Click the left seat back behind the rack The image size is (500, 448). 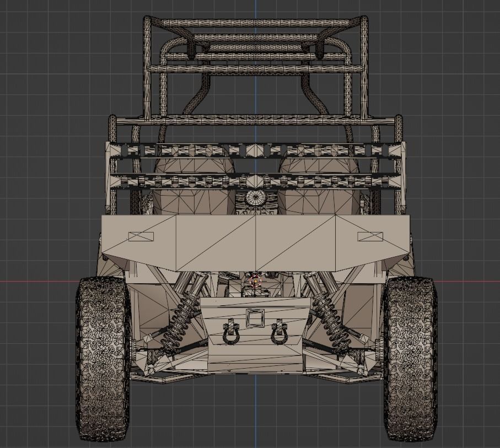tap(194, 187)
